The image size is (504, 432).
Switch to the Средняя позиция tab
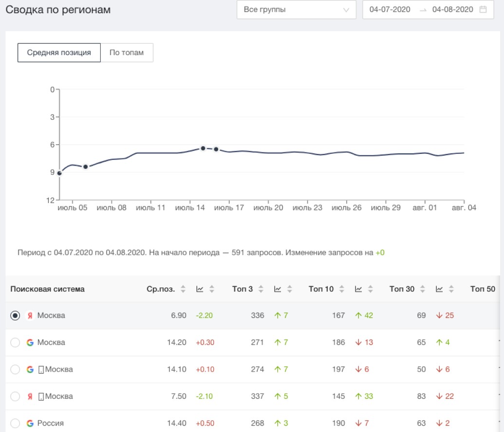[x=59, y=53]
